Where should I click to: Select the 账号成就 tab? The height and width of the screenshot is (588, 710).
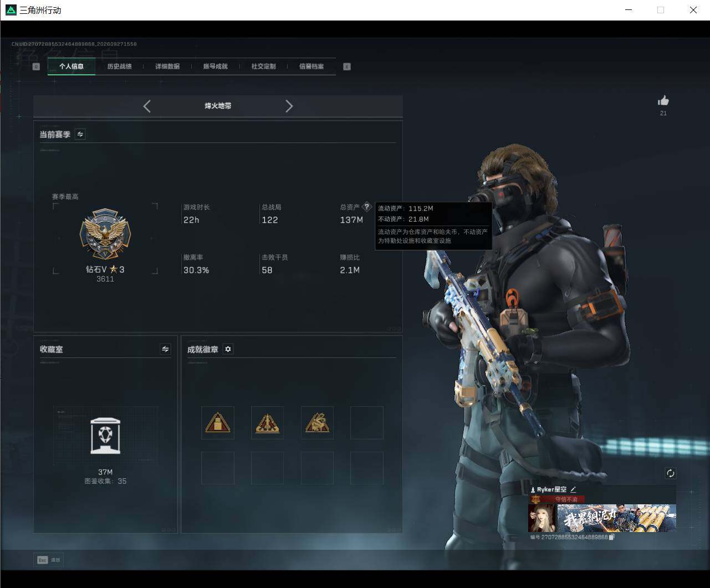click(215, 67)
